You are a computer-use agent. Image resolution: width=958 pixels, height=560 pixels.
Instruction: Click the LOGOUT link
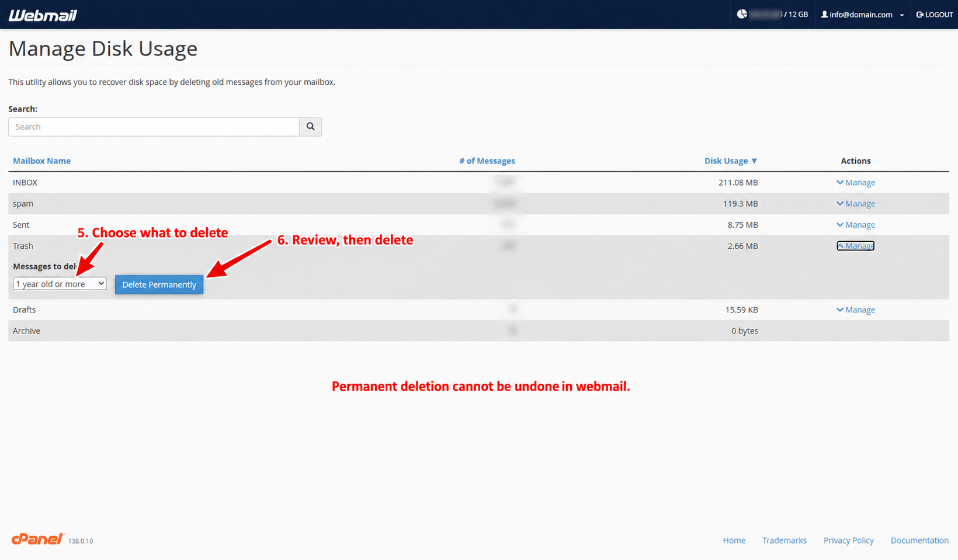tap(934, 15)
